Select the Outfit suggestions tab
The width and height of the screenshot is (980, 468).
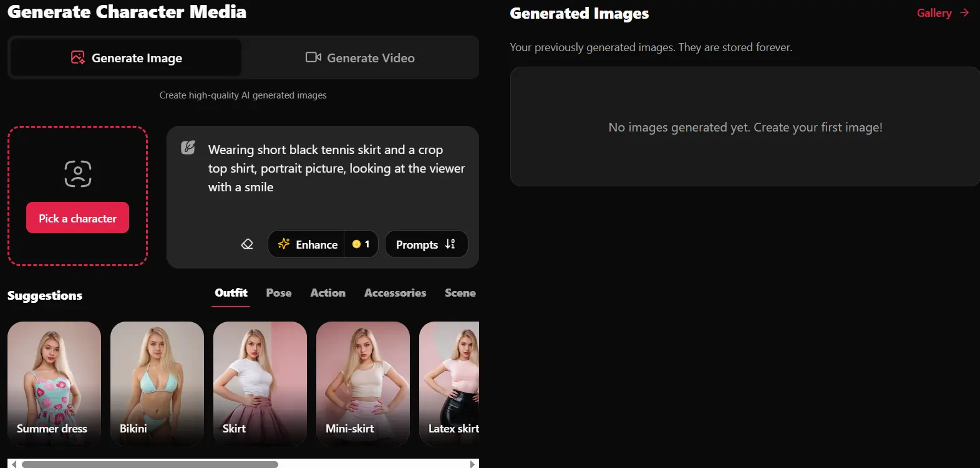(231, 293)
